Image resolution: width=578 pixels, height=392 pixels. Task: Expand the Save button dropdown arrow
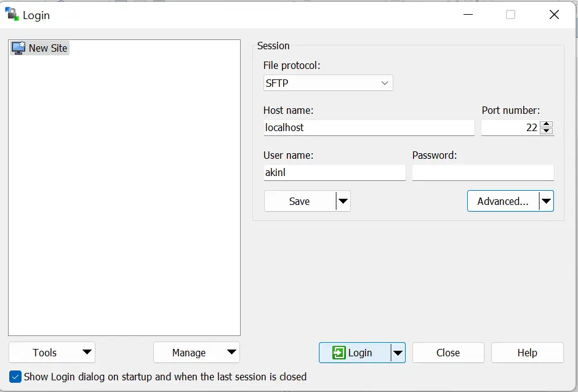[x=343, y=201]
